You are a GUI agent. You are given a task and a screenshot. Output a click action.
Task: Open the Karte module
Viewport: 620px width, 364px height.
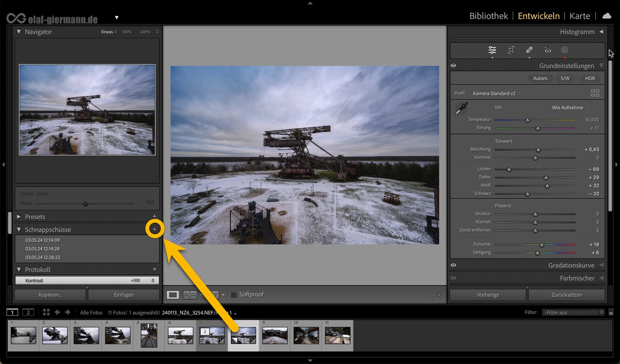click(x=579, y=16)
